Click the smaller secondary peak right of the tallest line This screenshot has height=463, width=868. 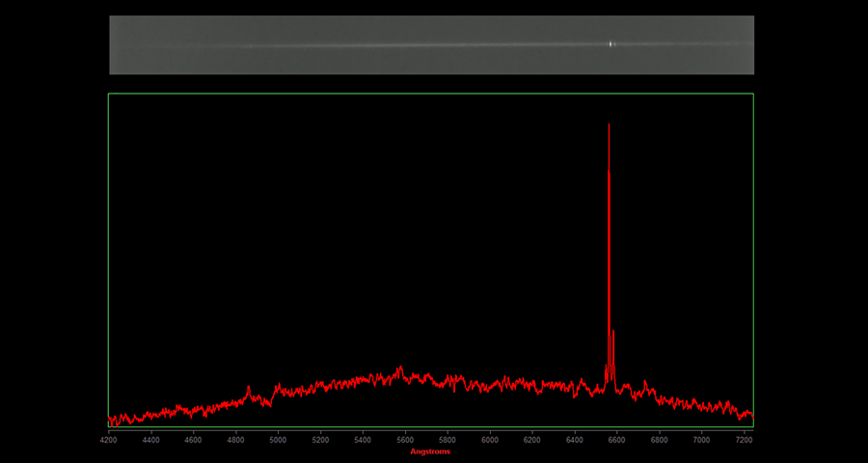[x=613, y=332]
